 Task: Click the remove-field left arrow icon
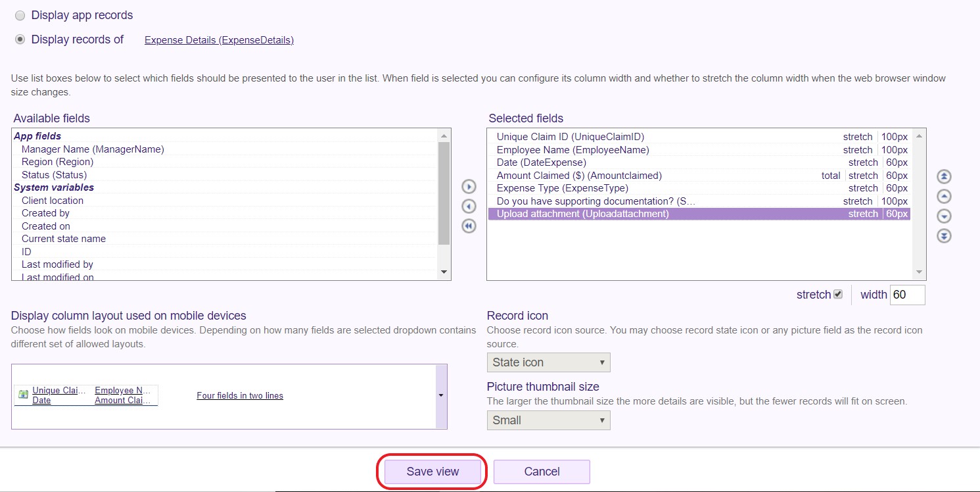coord(468,207)
